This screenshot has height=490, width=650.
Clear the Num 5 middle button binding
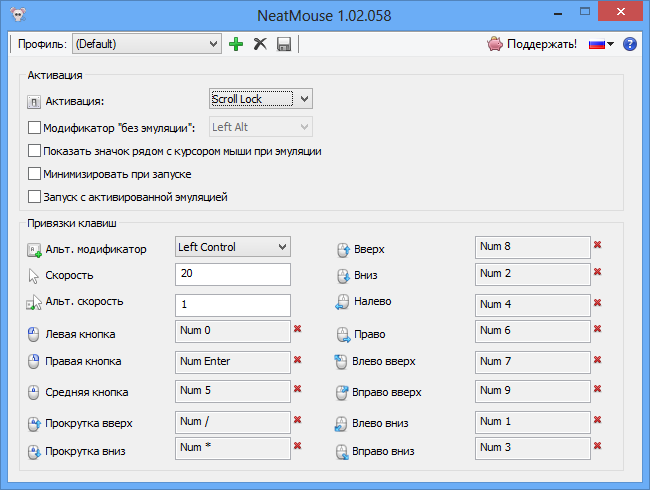pyautogui.click(x=297, y=389)
